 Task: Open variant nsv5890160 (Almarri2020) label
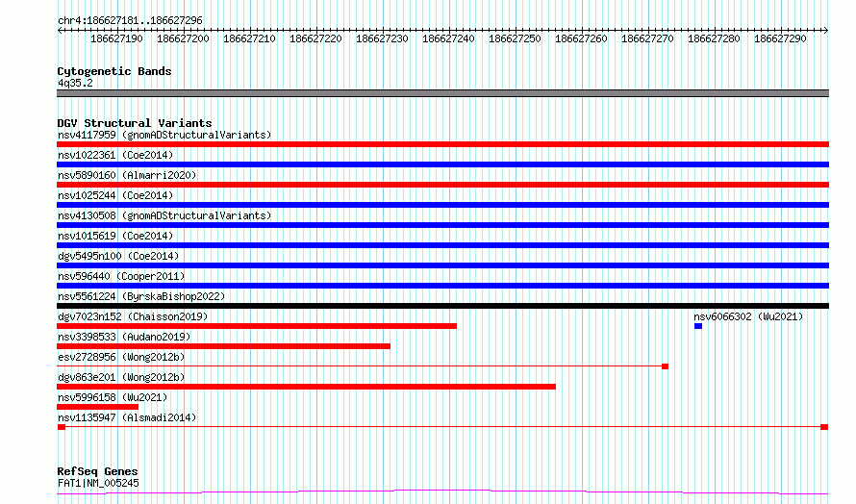pyautogui.click(x=127, y=175)
